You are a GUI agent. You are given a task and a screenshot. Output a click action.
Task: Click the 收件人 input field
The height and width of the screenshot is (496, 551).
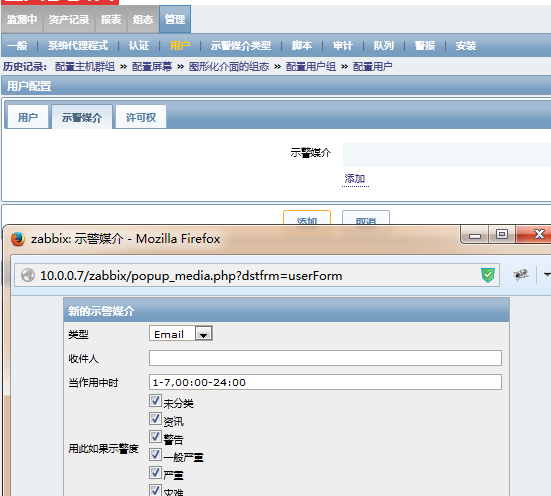tap(325, 358)
